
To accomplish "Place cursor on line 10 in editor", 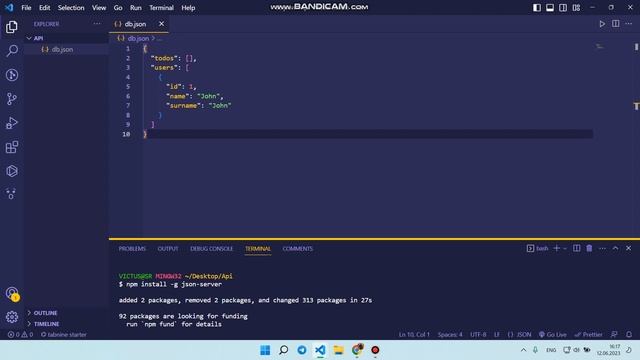I will [x=367, y=134].
